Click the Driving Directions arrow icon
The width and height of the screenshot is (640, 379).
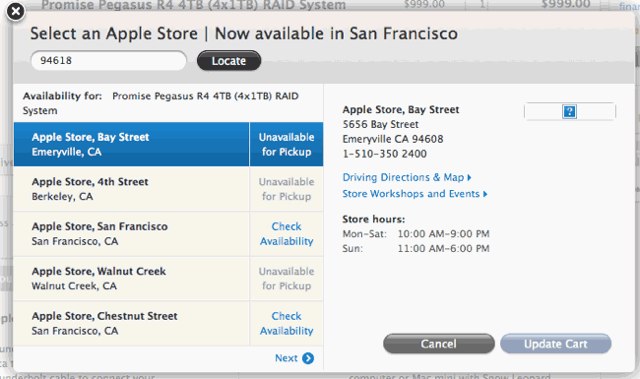click(x=469, y=177)
